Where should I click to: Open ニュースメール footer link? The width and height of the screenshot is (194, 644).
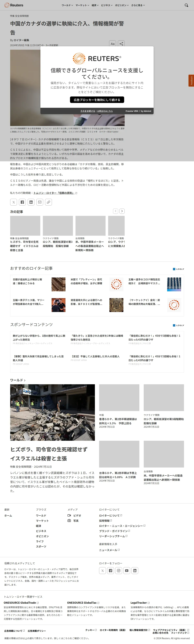point(109,550)
